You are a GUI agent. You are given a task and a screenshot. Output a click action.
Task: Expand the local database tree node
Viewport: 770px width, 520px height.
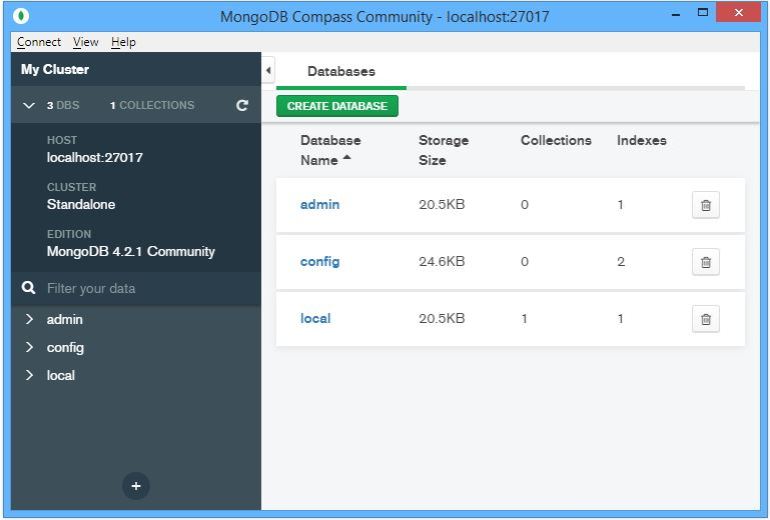(30, 376)
